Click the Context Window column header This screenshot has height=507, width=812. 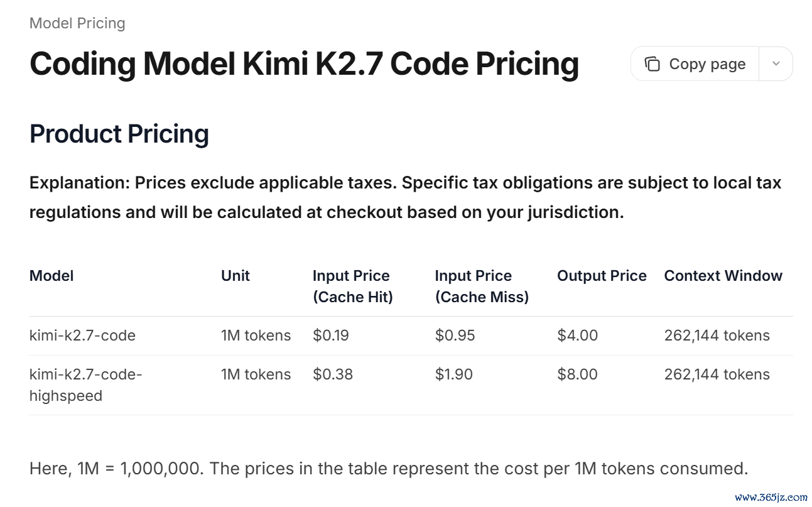tap(723, 276)
